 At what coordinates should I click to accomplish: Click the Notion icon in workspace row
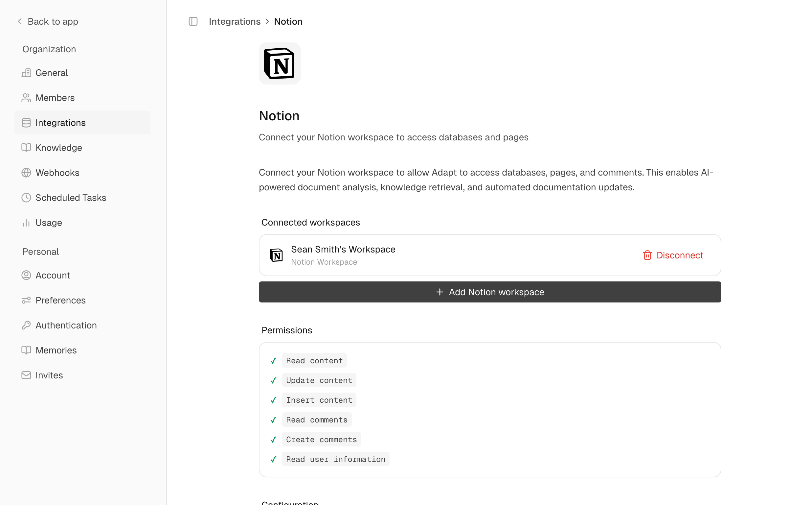click(276, 255)
